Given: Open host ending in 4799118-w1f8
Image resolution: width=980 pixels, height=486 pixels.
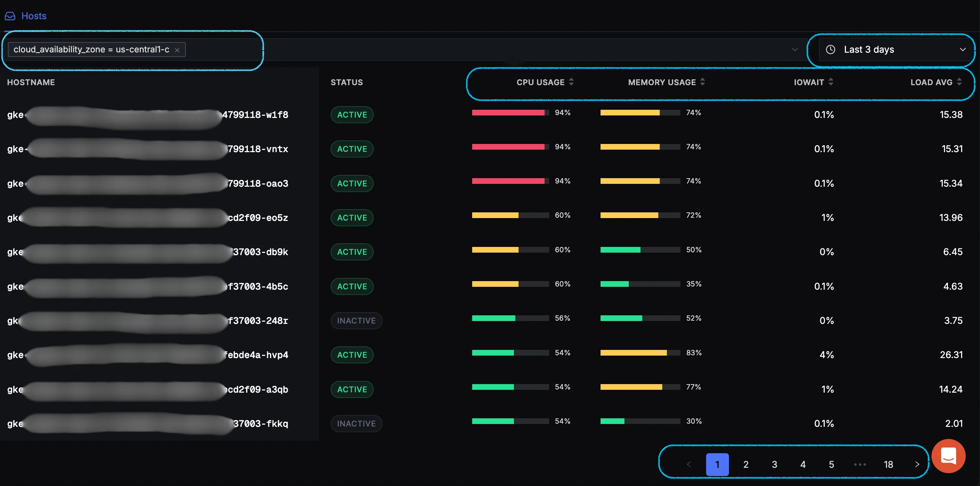Looking at the screenshot, I should (148, 115).
